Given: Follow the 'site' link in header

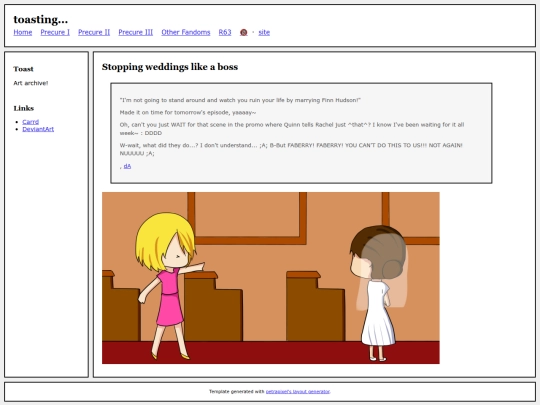Looking at the screenshot, I should [x=264, y=32].
